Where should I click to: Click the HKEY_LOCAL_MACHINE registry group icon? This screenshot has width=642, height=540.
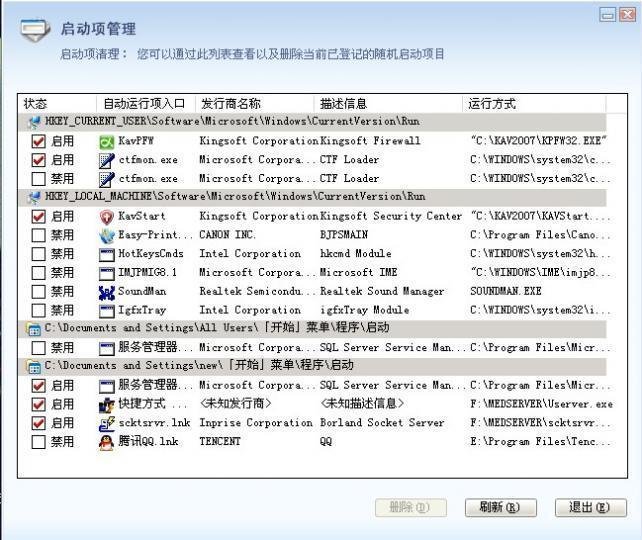click(34, 197)
